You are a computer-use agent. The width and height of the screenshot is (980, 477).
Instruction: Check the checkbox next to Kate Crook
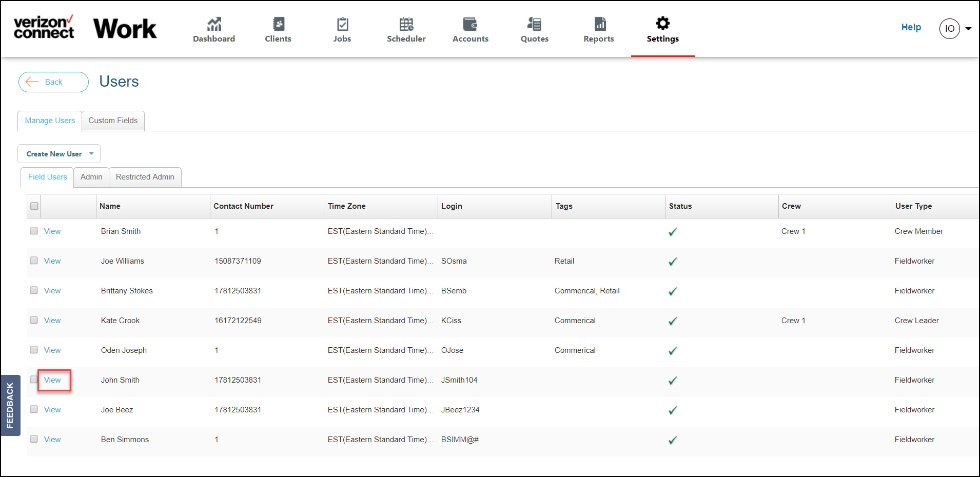coord(34,320)
